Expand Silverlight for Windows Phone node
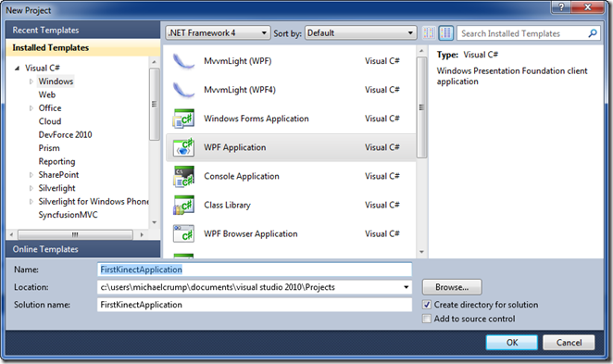The height and width of the screenshot is (364, 613). [31, 201]
